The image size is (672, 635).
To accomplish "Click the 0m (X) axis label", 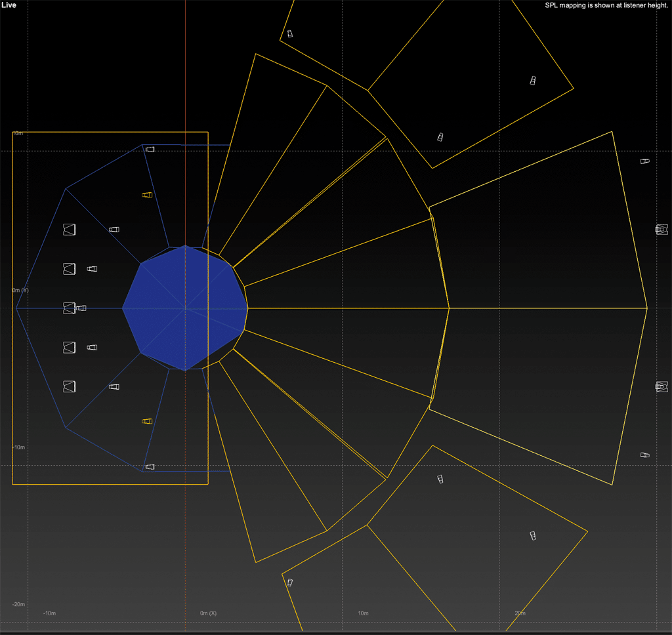I will 208,613.
